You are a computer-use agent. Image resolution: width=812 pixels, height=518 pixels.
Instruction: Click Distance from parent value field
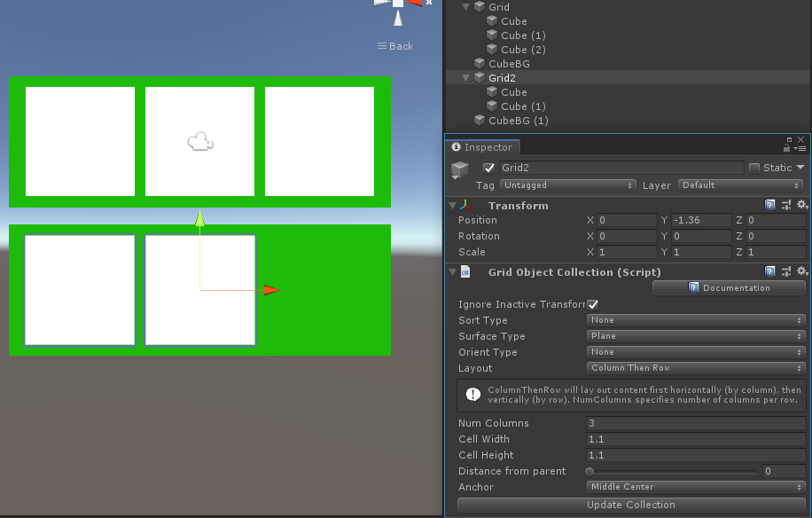pyautogui.click(x=785, y=471)
